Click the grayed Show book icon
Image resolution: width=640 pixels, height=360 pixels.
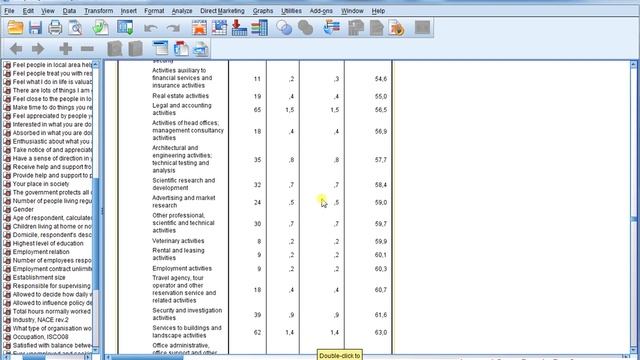[115, 49]
